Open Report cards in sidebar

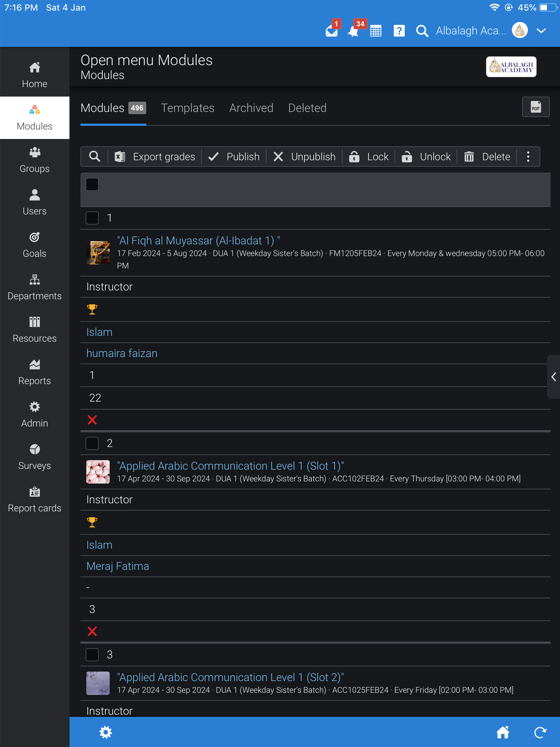pos(34,500)
